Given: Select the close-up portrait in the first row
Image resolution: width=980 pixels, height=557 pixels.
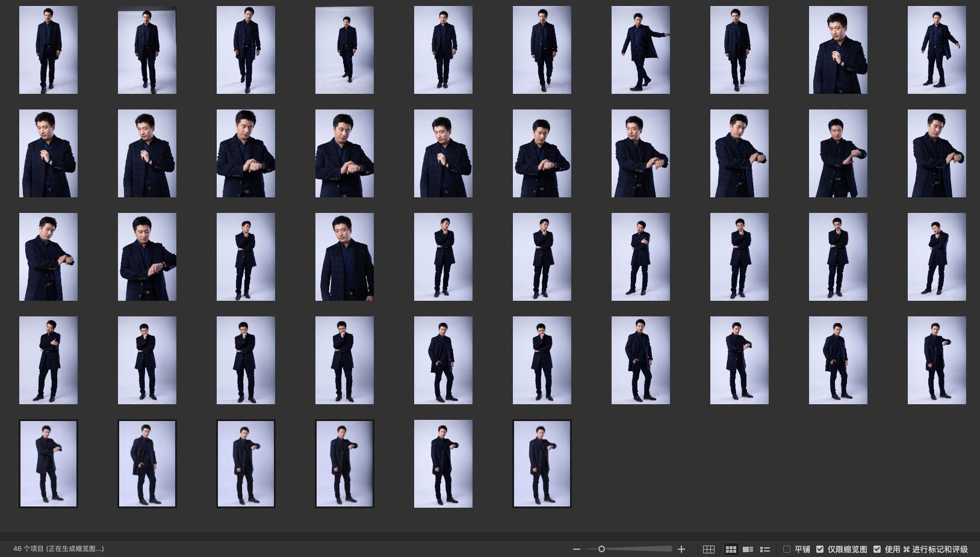Looking at the screenshot, I should 838,50.
